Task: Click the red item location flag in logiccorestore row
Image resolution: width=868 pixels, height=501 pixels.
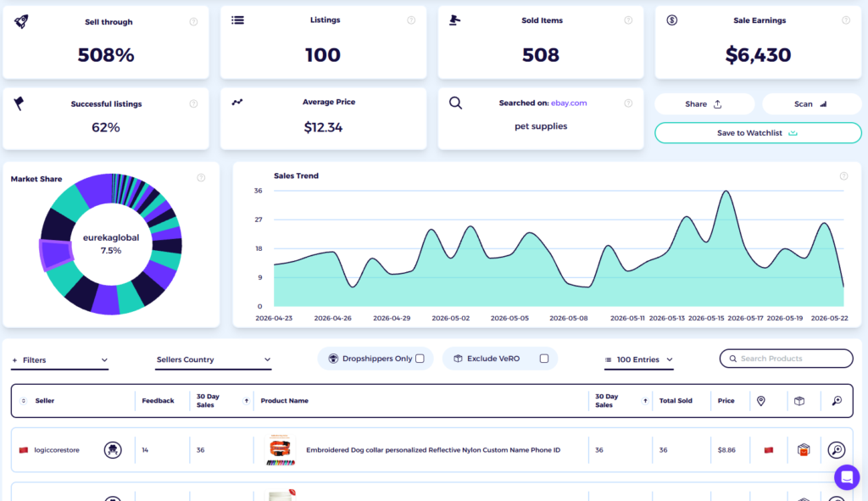Action: tap(768, 450)
